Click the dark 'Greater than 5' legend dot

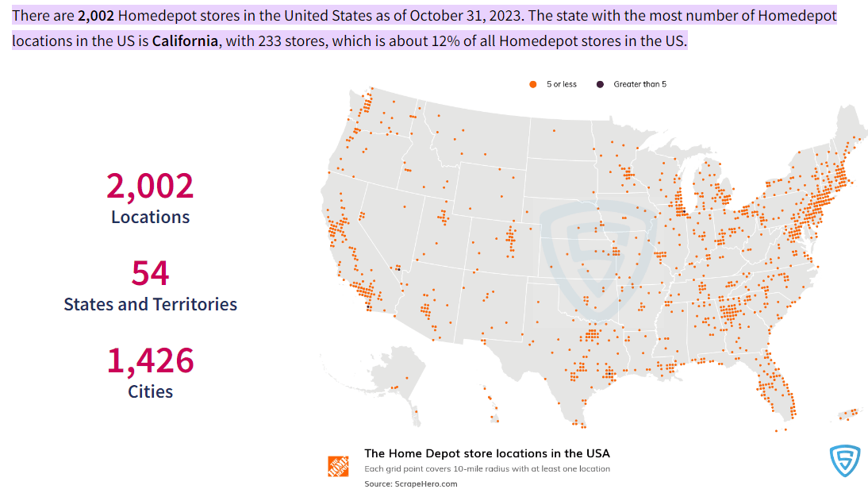pyautogui.click(x=600, y=84)
